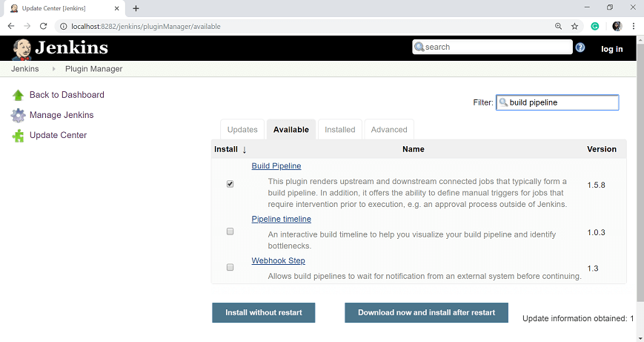Uncheck the Build Pipeline plugin checkbox

click(x=230, y=184)
